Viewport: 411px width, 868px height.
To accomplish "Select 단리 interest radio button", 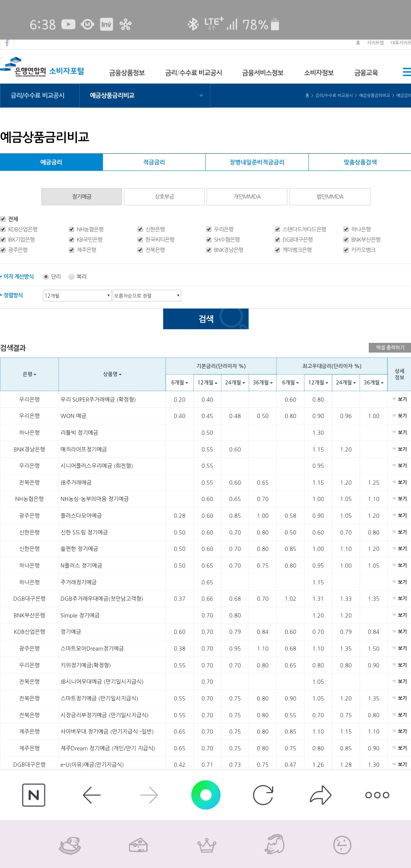I will coord(46,276).
